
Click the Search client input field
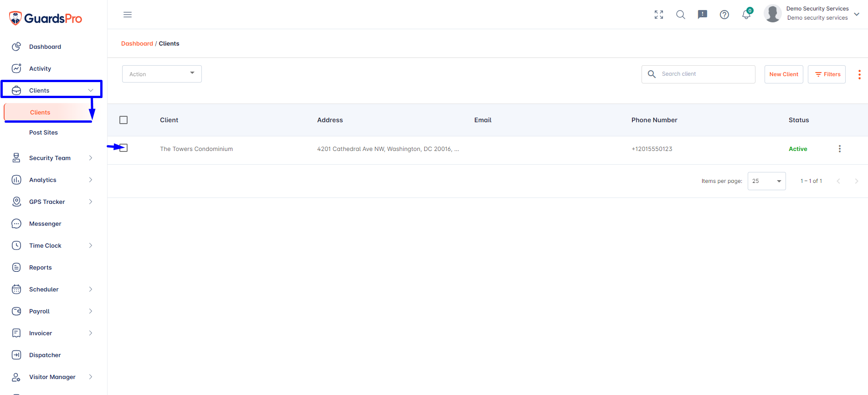[699, 74]
